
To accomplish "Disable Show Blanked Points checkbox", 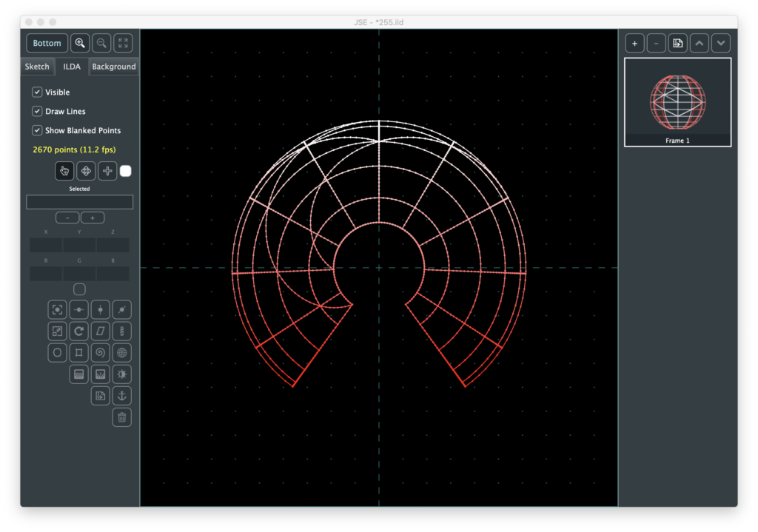I will pos(37,130).
